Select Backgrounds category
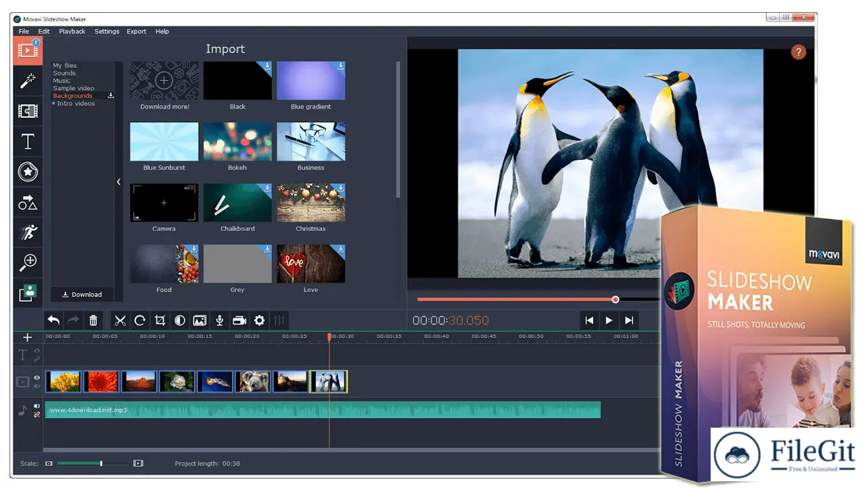Screen dimensions: 868x488 pyautogui.click(x=73, y=96)
